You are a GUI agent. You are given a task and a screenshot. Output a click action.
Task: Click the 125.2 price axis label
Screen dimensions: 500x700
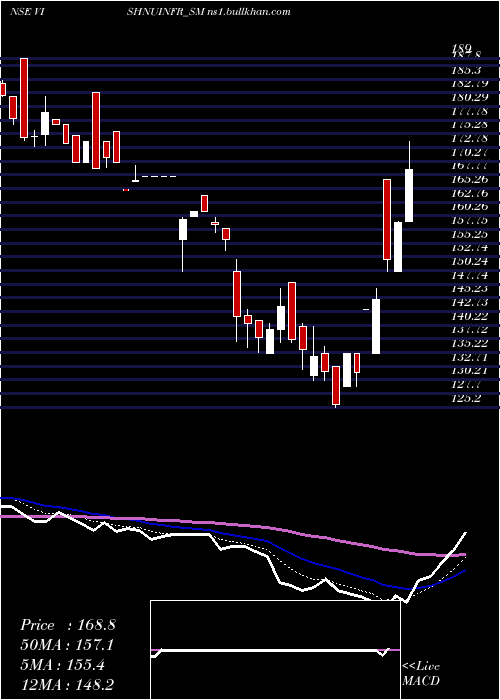[465, 398]
